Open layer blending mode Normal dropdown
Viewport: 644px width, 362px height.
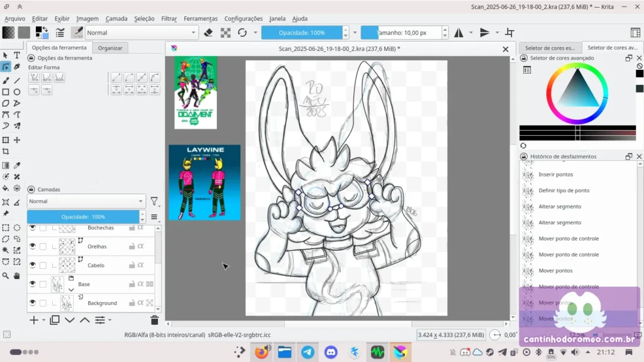(86, 201)
